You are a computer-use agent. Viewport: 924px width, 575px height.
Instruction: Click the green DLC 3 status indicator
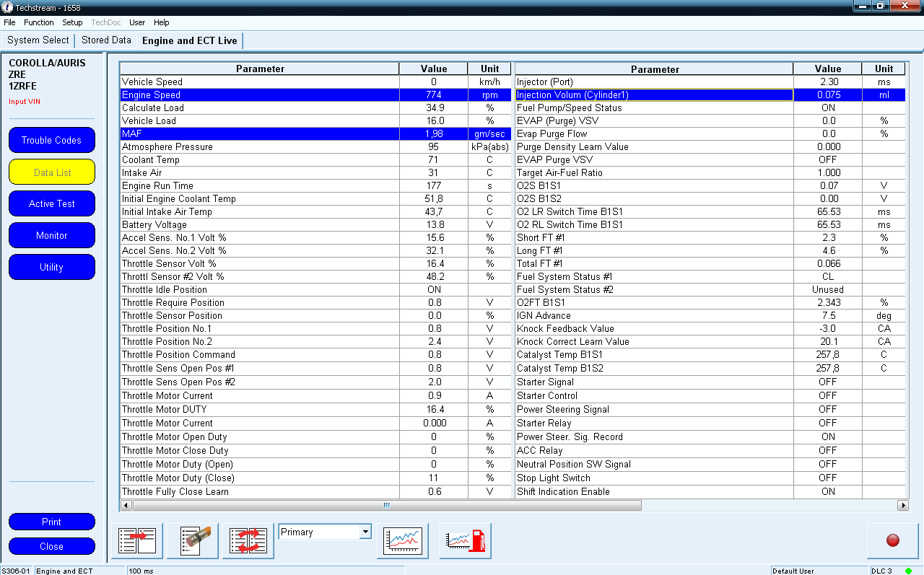pyautogui.click(x=908, y=571)
